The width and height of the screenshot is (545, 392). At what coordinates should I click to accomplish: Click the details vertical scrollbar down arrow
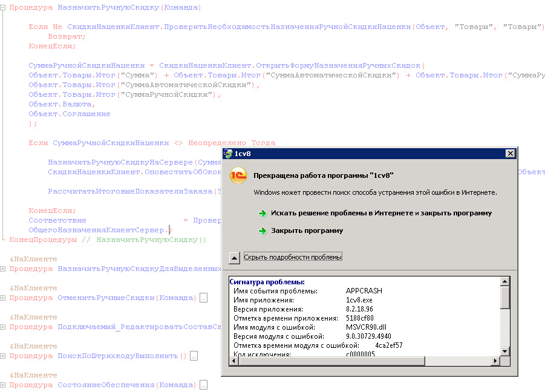pos(505,351)
